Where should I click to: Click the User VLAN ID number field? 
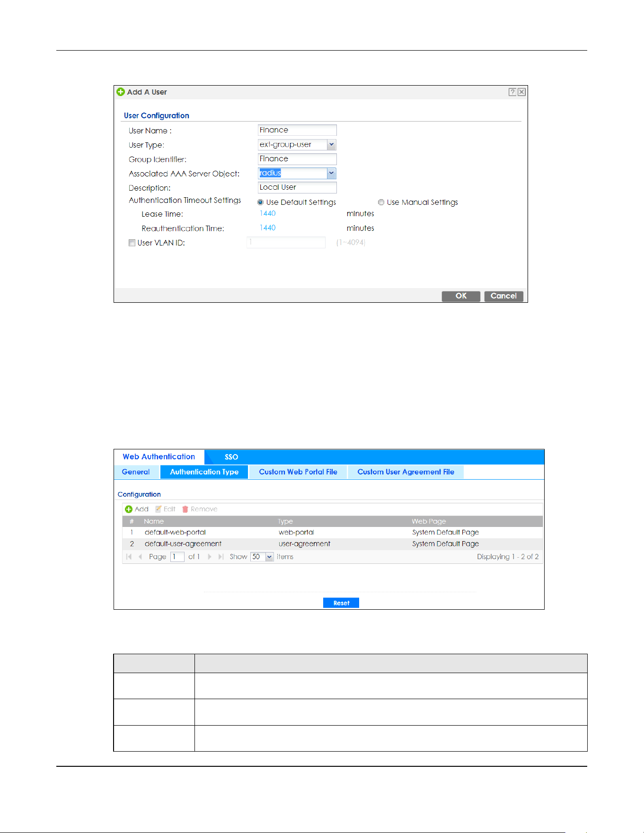point(286,243)
